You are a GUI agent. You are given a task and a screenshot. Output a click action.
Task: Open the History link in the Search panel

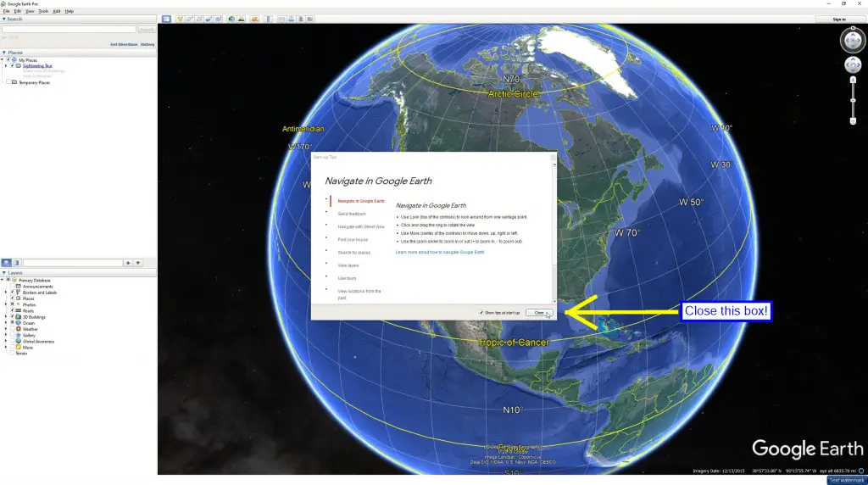(147, 44)
